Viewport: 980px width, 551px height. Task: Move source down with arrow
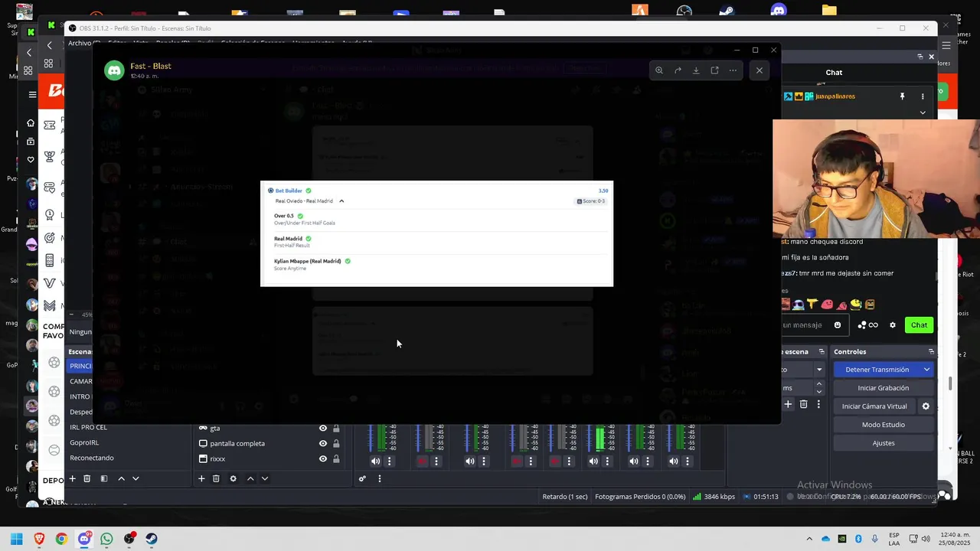[x=265, y=479]
